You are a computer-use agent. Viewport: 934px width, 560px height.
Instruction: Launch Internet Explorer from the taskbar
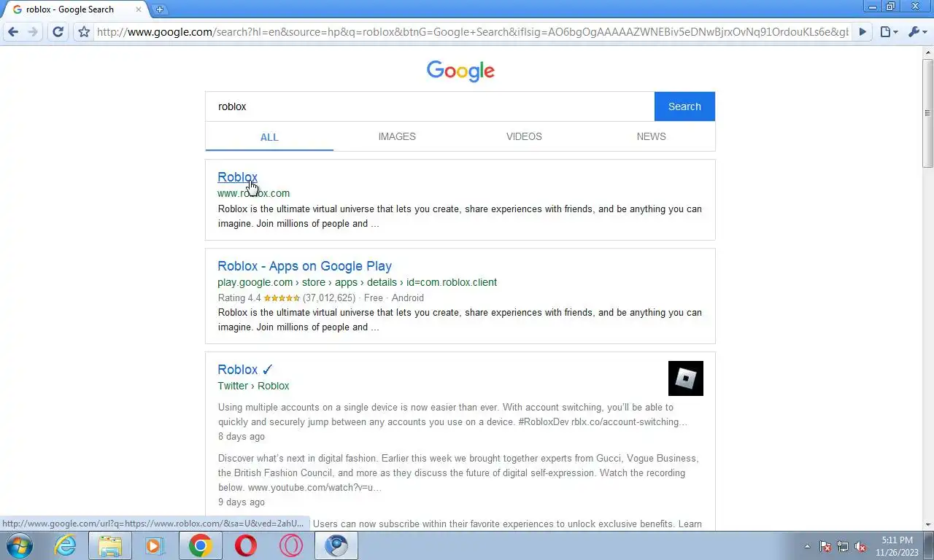coord(65,545)
